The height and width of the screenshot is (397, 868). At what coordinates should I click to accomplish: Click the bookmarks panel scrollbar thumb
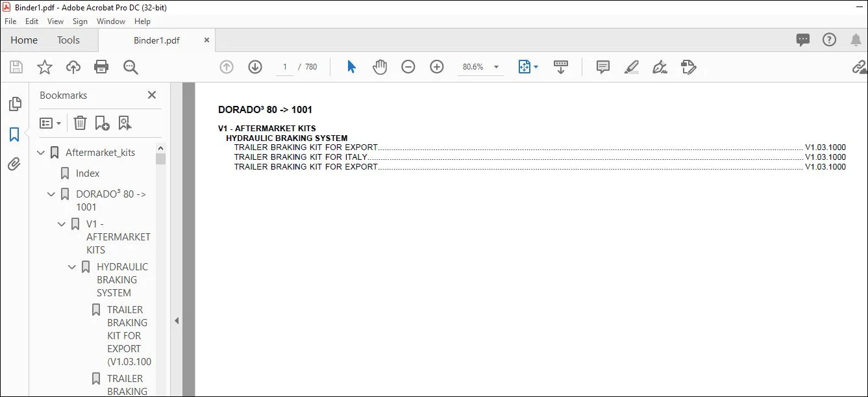161,159
